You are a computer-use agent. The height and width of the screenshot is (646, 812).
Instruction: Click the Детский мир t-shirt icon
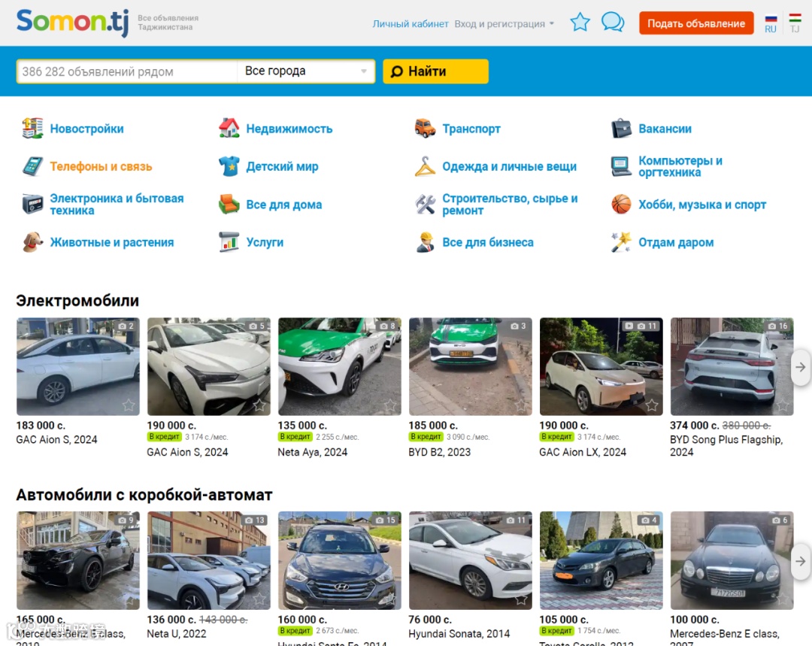(x=229, y=166)
